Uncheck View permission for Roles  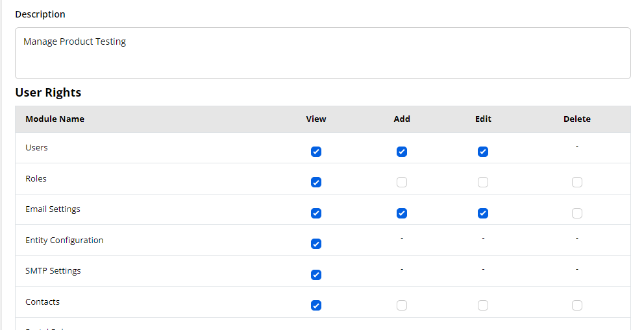(x=316, y=182)
